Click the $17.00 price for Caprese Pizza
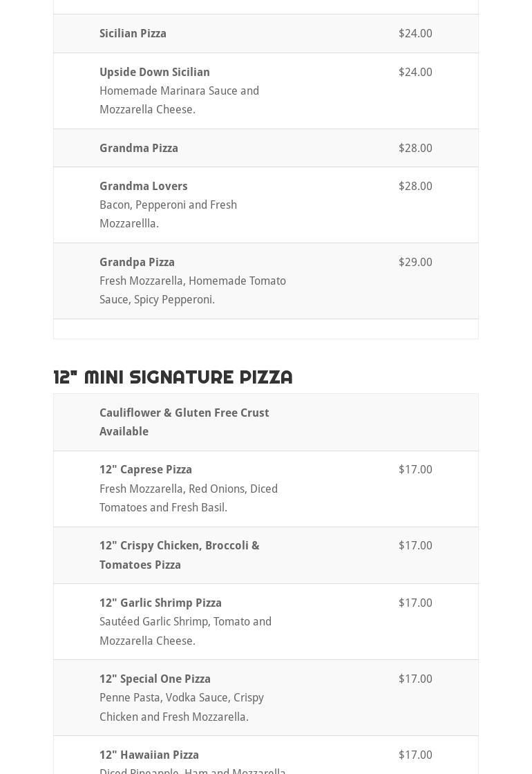Viewport: 532px width, 774px height. click(x=415, y=469)
